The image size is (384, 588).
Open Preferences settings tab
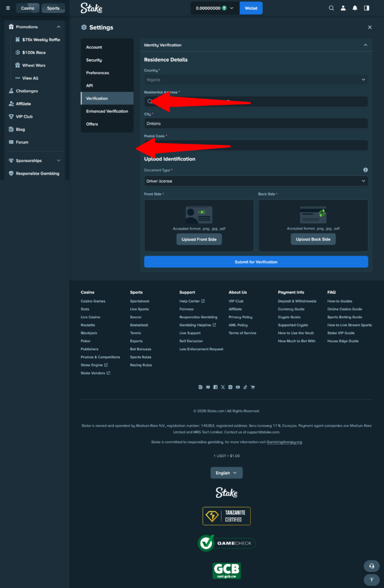click(107, 73)
